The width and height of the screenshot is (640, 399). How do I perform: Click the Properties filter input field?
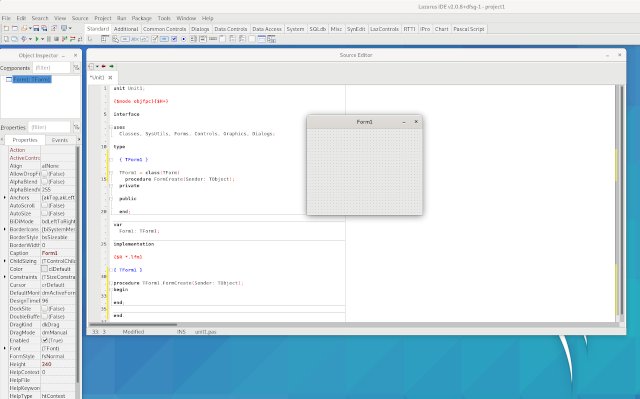pyautogui.click(x=49, y=127)
